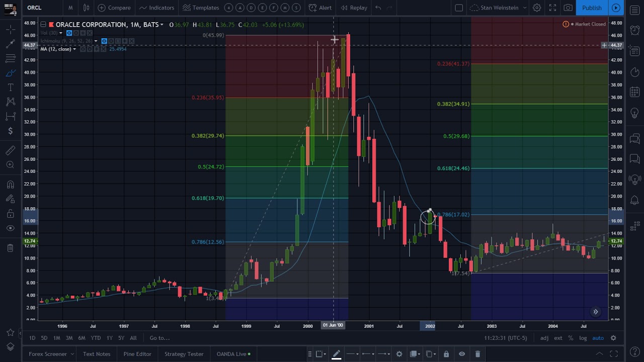Open the line style dropdown in the floating toolbar
The width and height of the screenshot is (644, 362).
click(x=353, y=354)
